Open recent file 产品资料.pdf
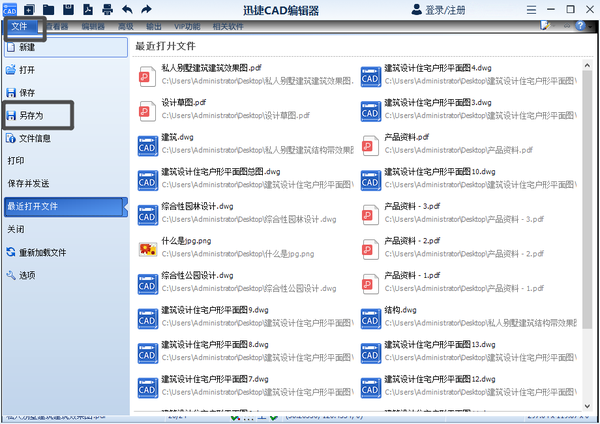This screenshot has width=600, height=424. click(469, 144)
